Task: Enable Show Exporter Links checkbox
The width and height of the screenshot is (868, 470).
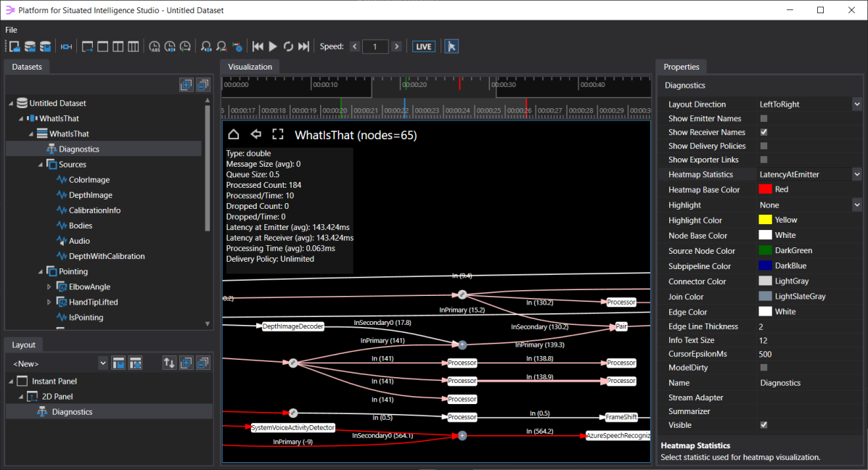Action: (x=764, y=160)
